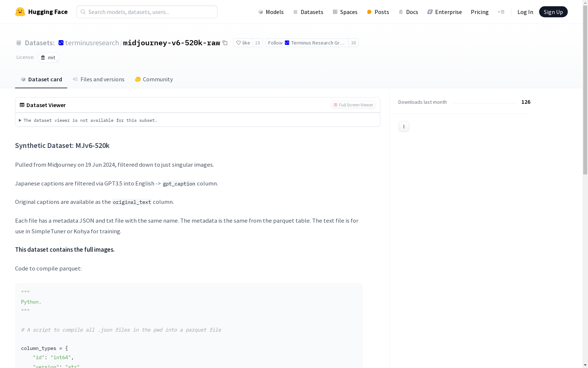Open the Enterprise page
588x368 pixels.
(x=444, y=12)
